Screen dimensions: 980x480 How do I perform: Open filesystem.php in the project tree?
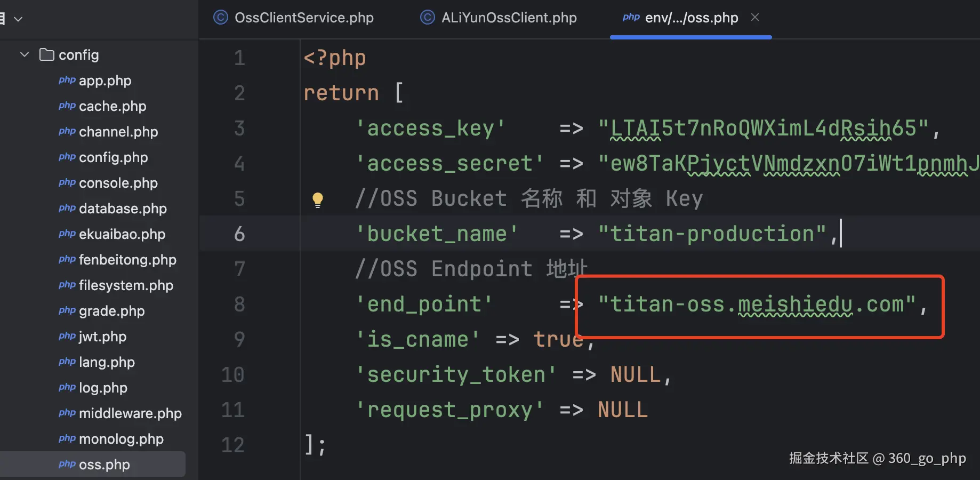(126, 285)
